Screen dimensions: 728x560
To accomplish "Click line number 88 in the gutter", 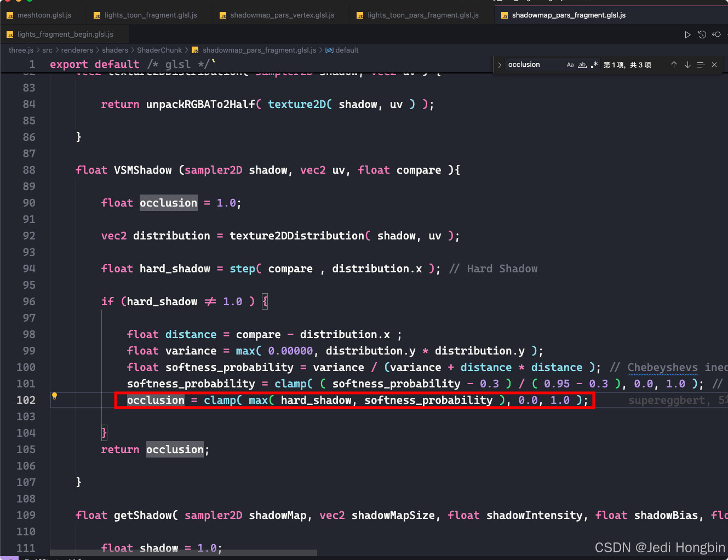I will pos(29,170).
